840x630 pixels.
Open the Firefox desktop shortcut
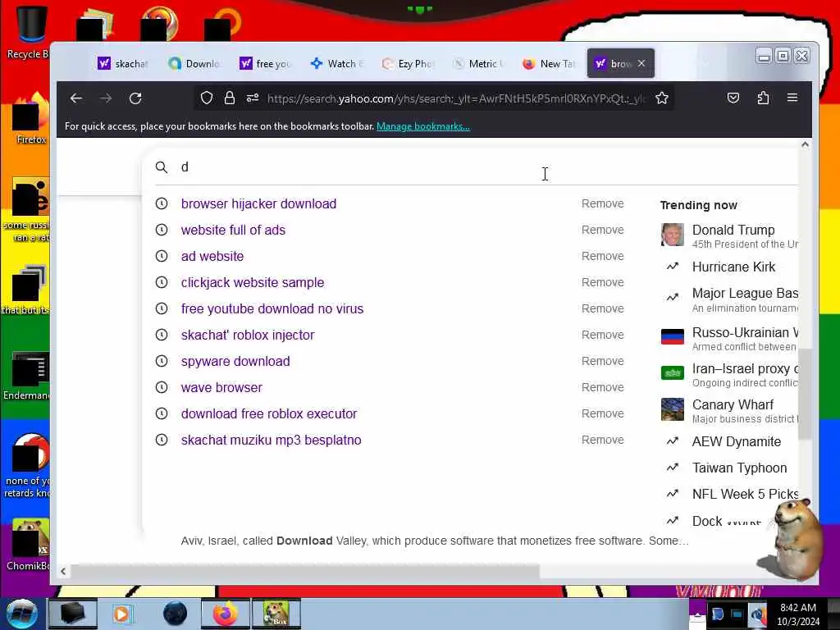(x=30, y=119)
